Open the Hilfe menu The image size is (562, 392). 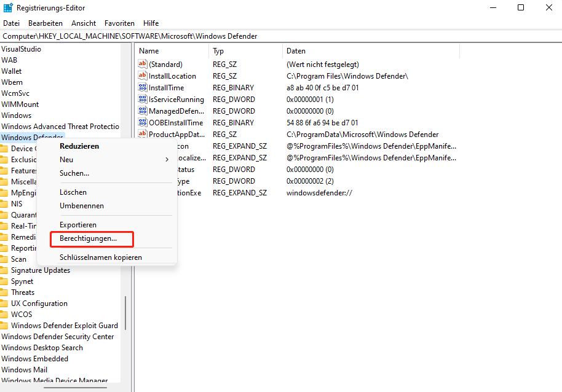pos(151,23)
